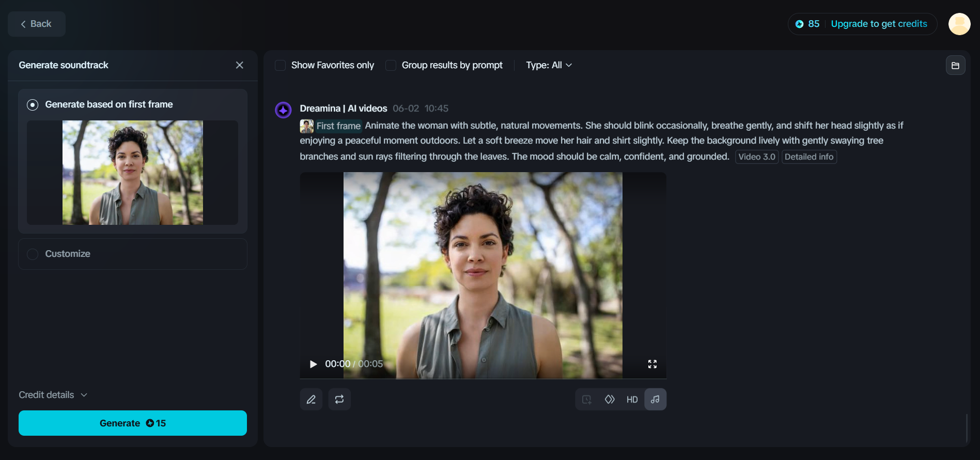Upscale the video with the HD icon
The image size is (980, 460).
(632, 400)
